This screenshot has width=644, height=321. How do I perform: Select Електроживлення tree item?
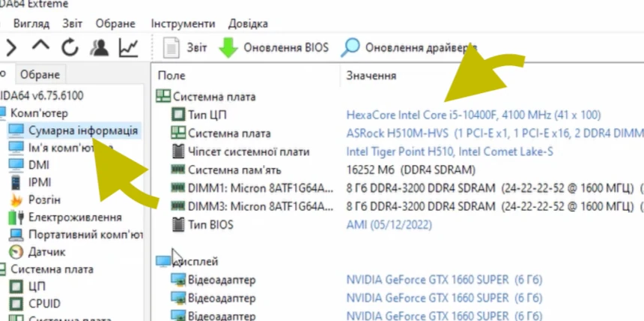tap(75, 217)
